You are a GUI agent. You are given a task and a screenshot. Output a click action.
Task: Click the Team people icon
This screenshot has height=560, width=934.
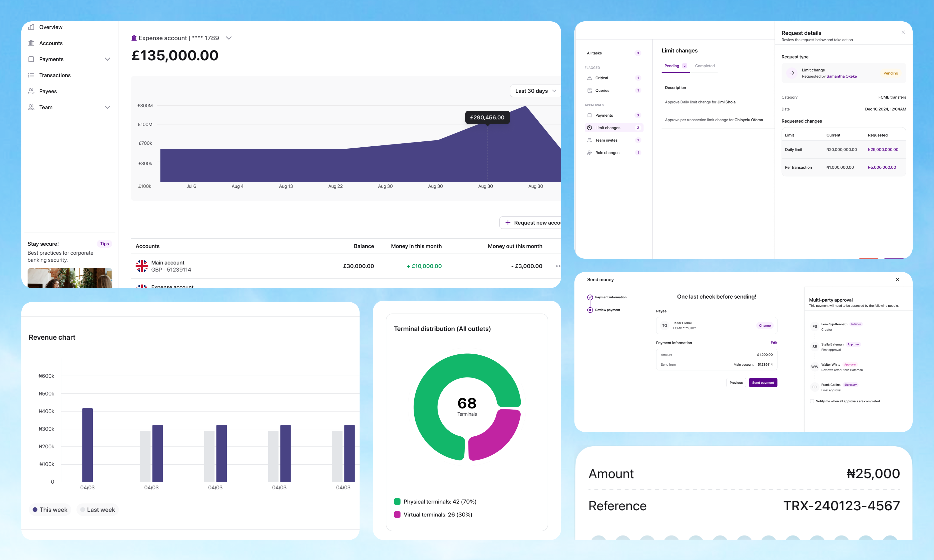coord(31,107)
